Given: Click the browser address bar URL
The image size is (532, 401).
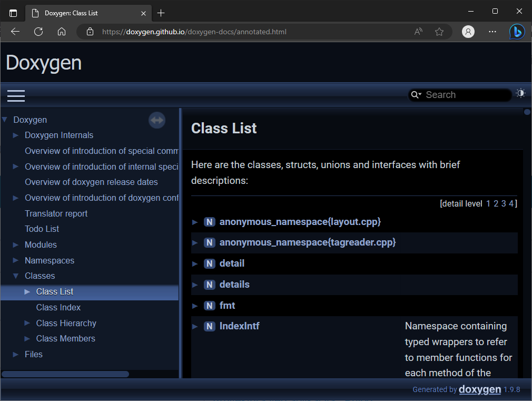Looking at the screenshot, I should 194,32.
